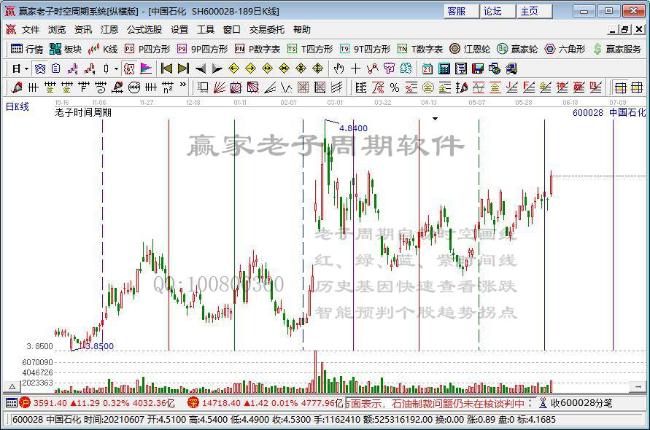
Task: Expand toolbar overflow chevron
Action: [x=183, y=85]
